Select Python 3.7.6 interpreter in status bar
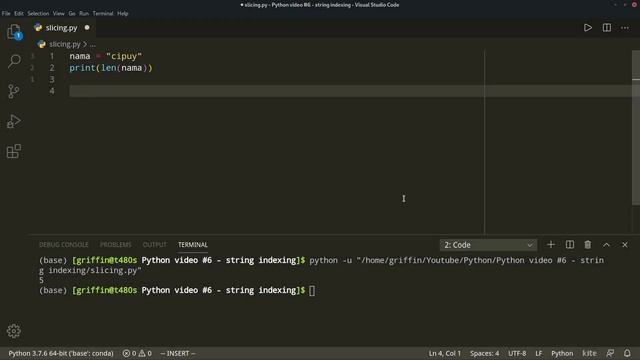The image size is (640, 360). [x=61, y=353]
